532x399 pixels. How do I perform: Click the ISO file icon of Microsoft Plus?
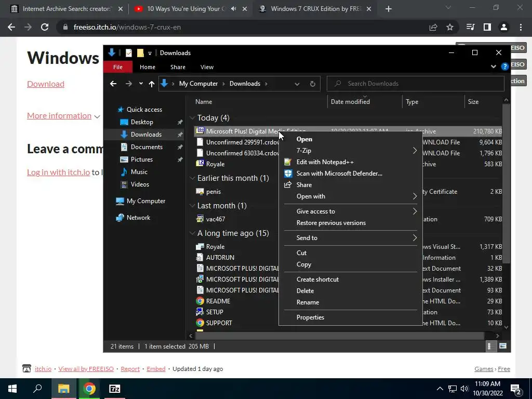point(200,131)
